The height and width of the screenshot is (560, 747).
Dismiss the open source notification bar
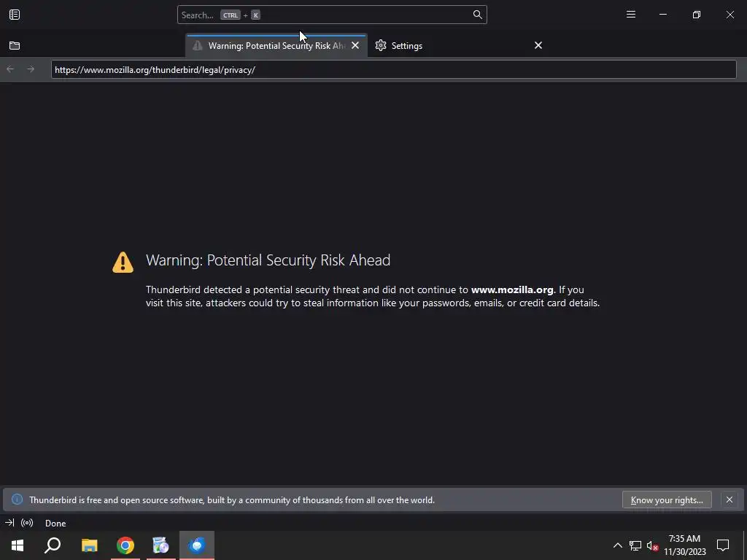point(729,499)
